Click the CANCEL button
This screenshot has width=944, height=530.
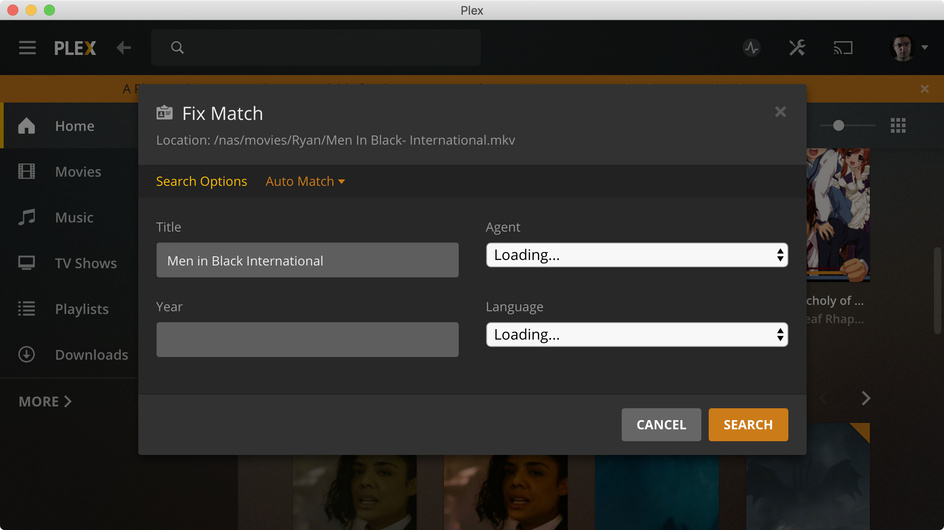coord(661,425)
